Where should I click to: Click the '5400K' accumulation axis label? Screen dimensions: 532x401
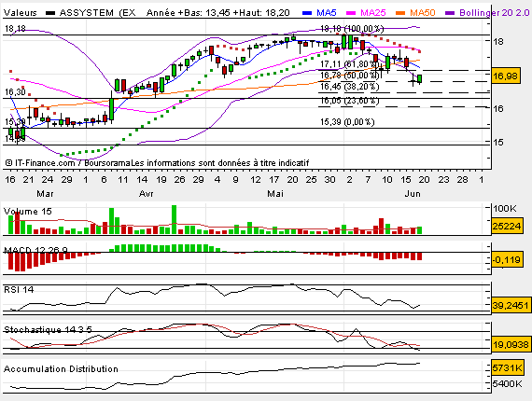tap(507, 383)
